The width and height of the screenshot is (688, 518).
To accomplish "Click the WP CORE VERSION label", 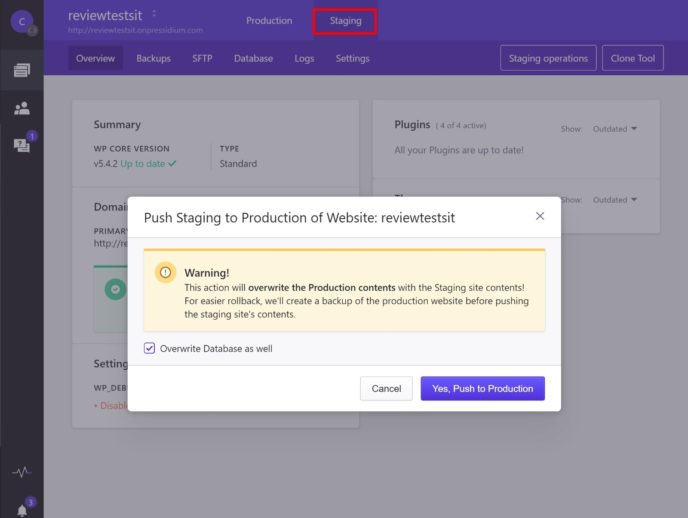I will point(131,149).
